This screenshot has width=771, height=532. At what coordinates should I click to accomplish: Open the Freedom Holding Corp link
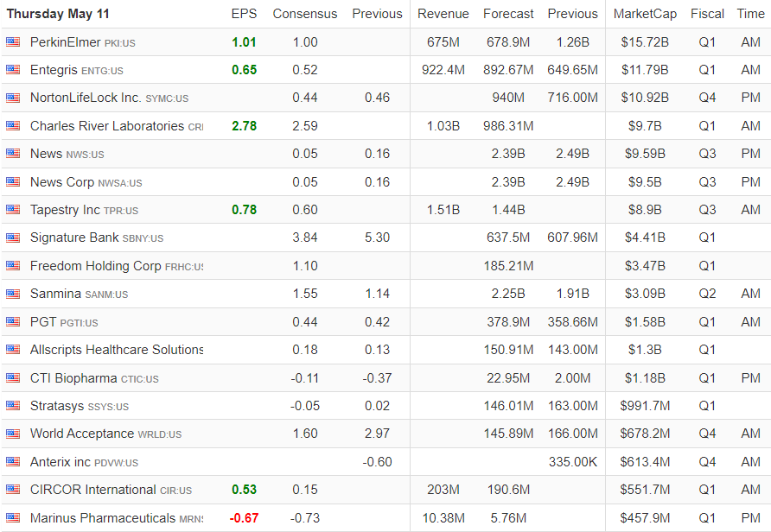tap(117, 266)
